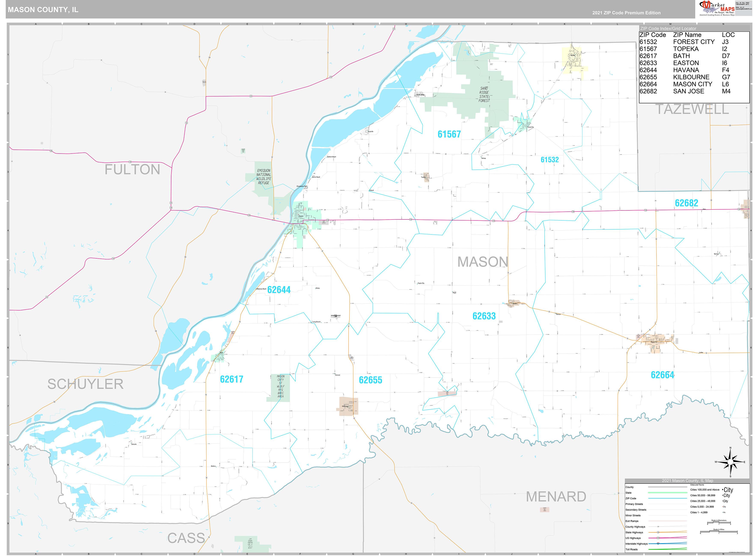Click the KILBOURNE row in ZIP index
The image size is (756, 556).
point(691,77)
